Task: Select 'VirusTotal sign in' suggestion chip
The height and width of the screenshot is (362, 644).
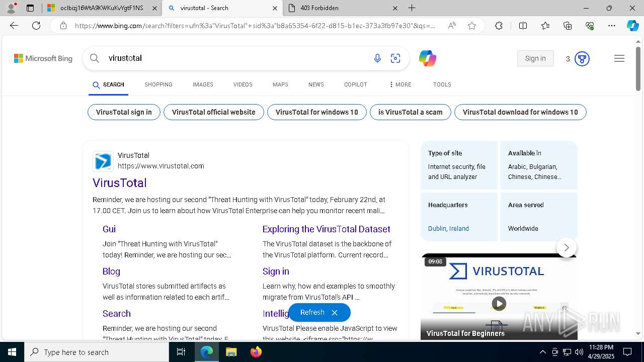Action: [124, 112]
